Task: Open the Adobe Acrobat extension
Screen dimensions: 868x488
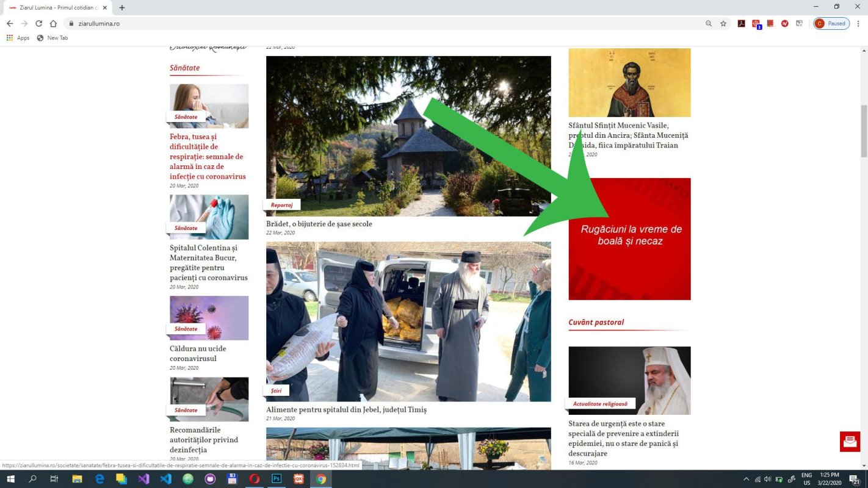Action: point(741,23)
